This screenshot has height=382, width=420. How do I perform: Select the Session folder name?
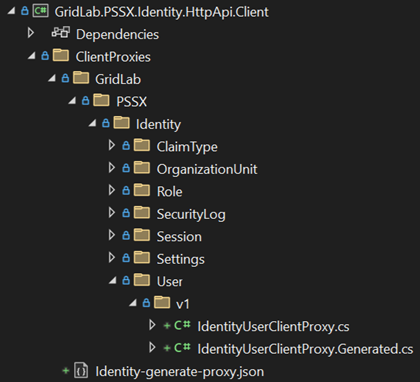[179, 237]
